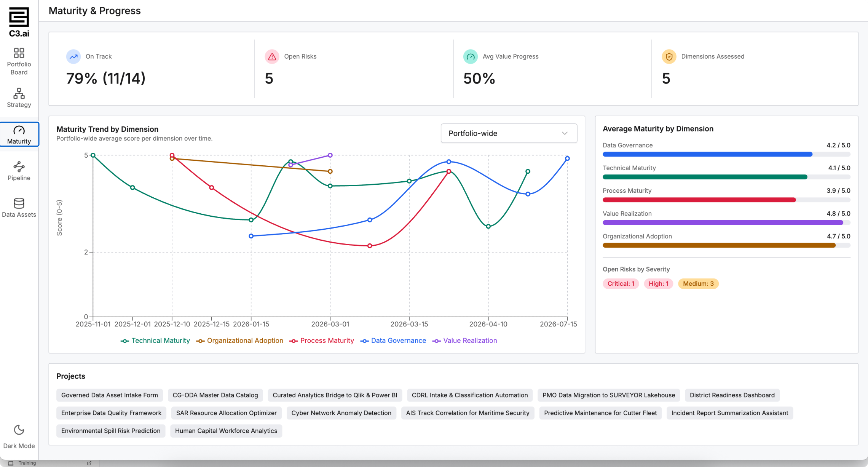Toggle Technical Maturity series in chart legend
Image resolution: width=868 pixels, height=467 pixels.
(x=155, y=341)
